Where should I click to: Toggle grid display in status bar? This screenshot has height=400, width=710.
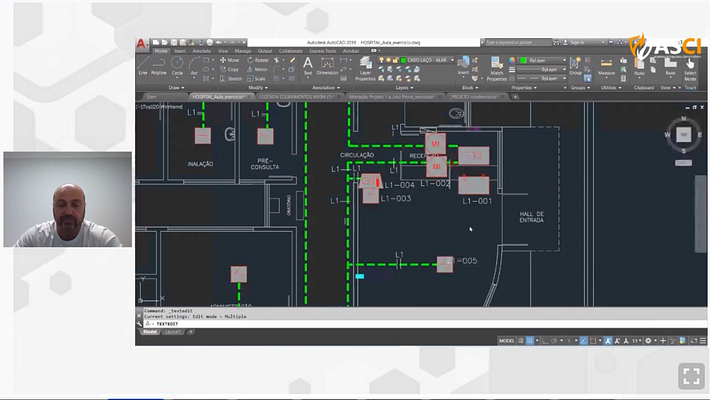(529, 341)
